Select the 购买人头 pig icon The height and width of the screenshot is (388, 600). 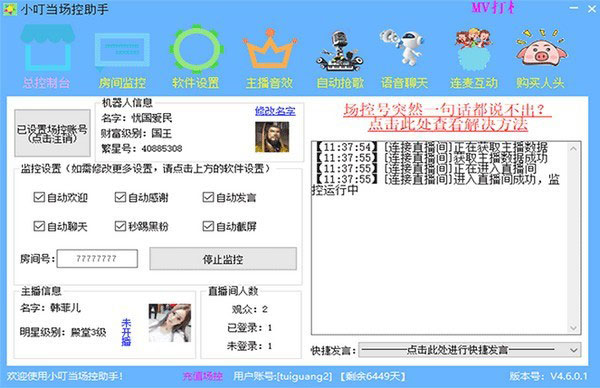(x=541, y=47)
